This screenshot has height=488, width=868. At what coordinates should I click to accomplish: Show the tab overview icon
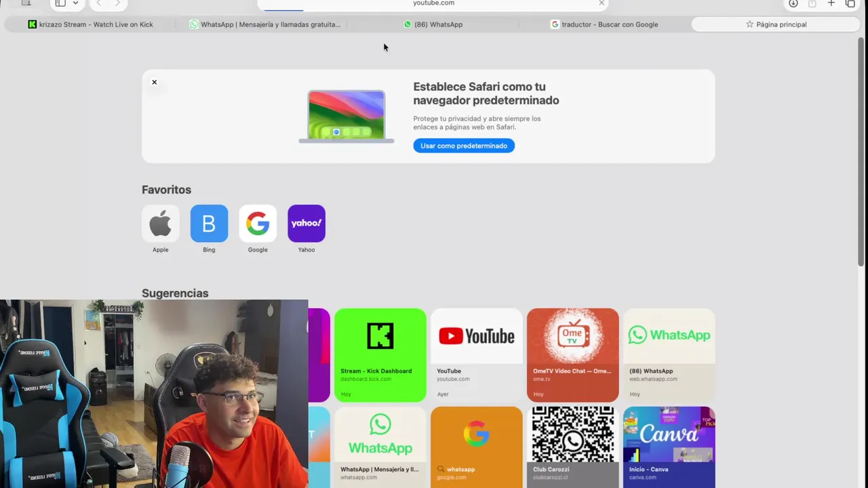point(850,3)
